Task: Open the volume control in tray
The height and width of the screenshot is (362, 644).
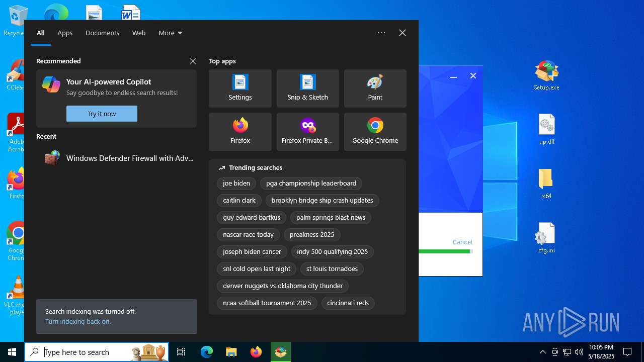Action: (579, 352)
